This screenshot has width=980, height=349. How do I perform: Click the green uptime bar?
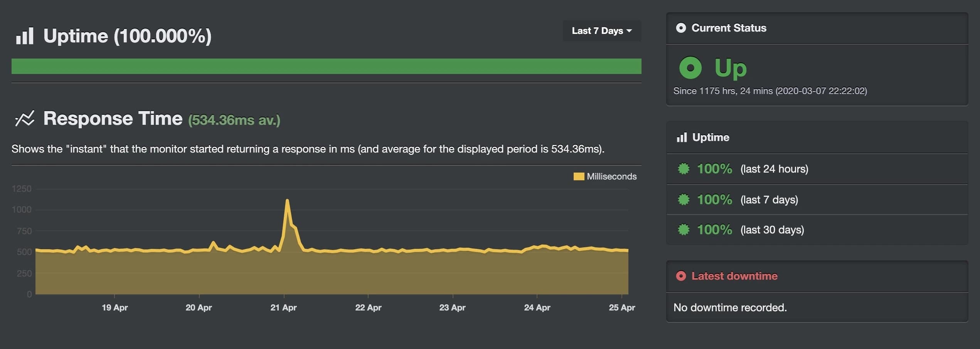coord(326,66)
